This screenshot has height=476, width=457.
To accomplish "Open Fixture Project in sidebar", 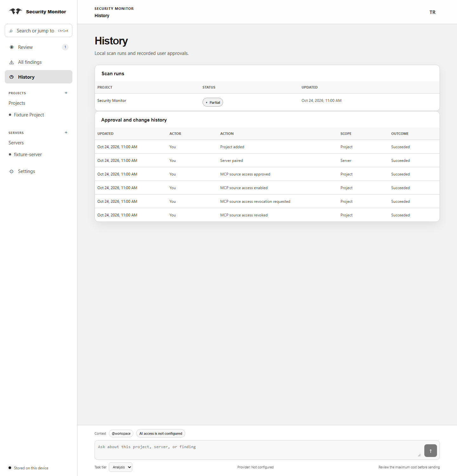I will [x=29, y=115].
